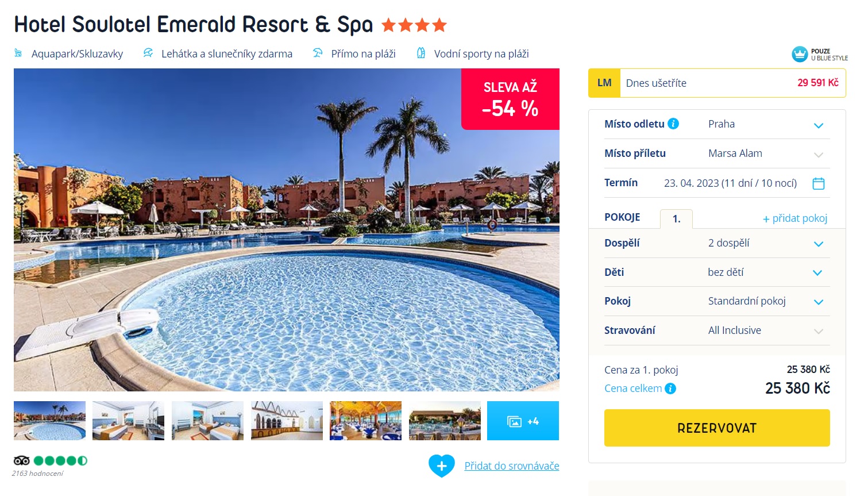Click the blue heart plus compare icon
The image size is (868, 496).
click(442, 466)
